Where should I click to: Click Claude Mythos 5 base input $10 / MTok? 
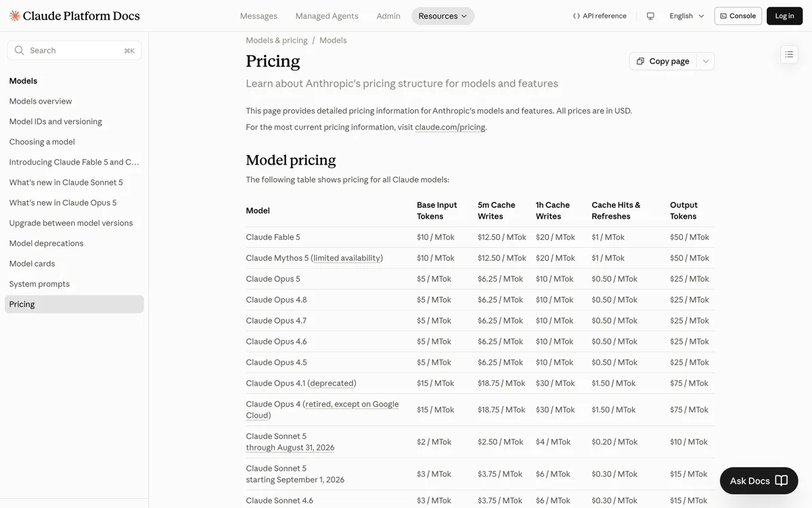pyautogui.click(x=436, y=258)
